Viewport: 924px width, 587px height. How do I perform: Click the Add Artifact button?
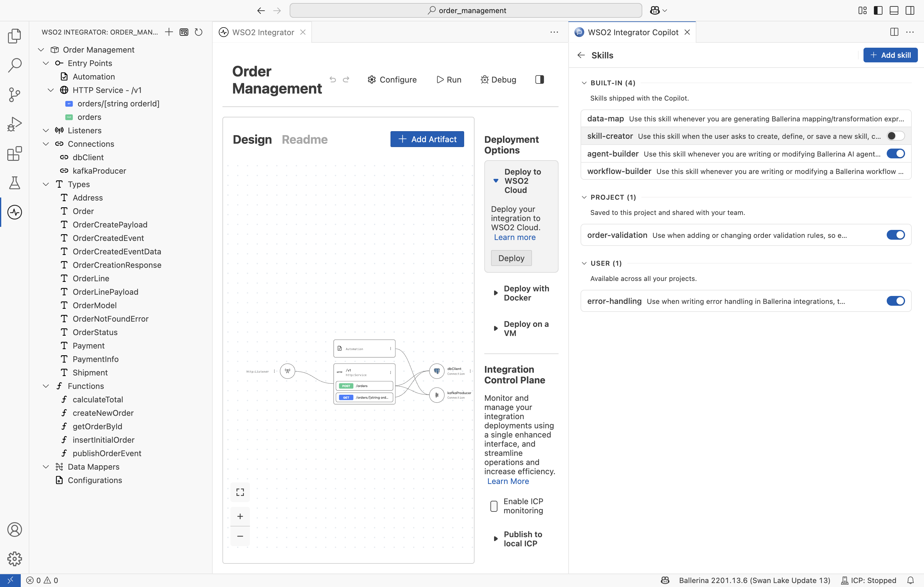coord(427,139)
